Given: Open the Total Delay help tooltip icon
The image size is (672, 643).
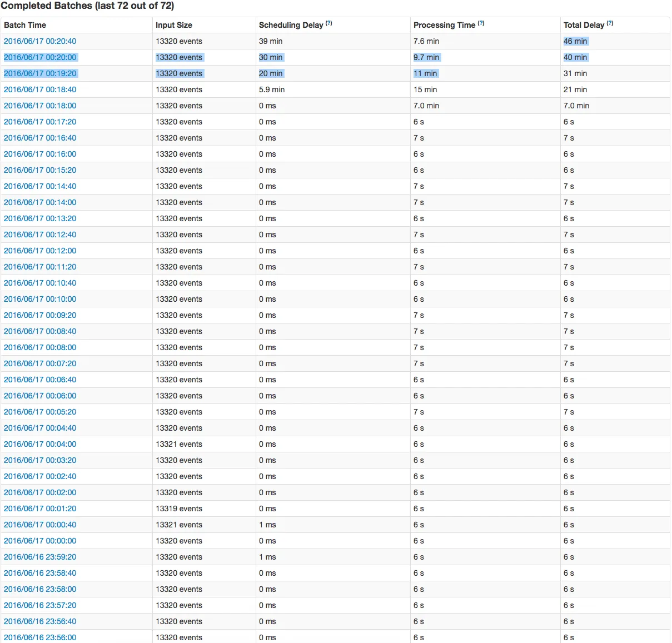Looking at the screenshot, I should point(610,23).
